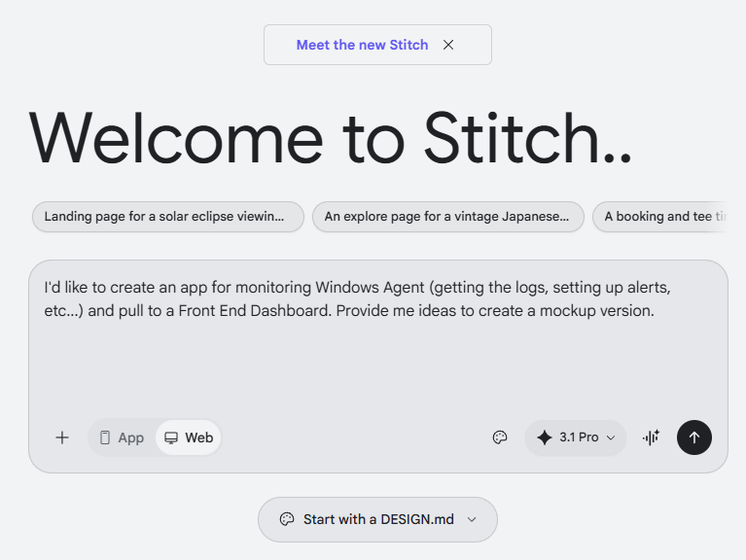
Task: Open the 3.1 Pro model dropdown
Action: pyautogui.click(x=576, y=437)
